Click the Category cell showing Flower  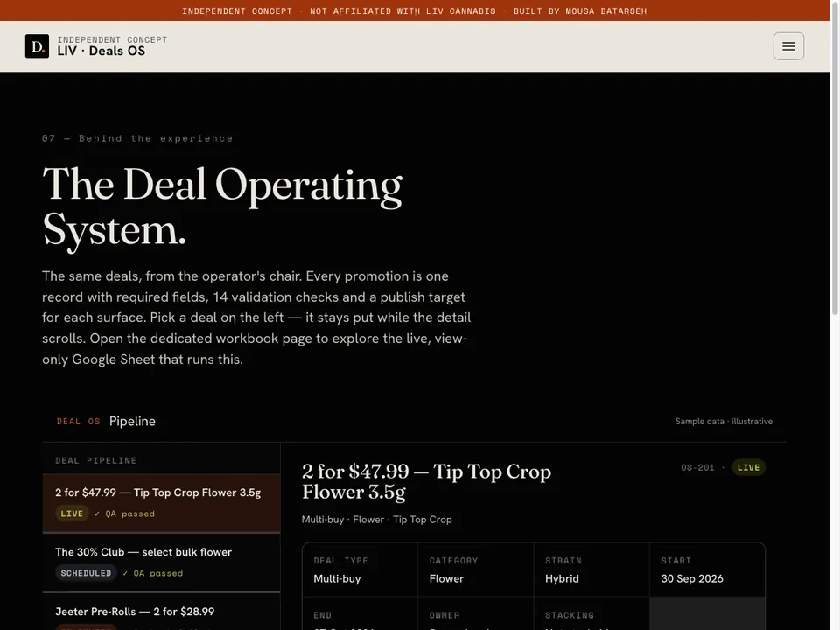tap(476, 570)
